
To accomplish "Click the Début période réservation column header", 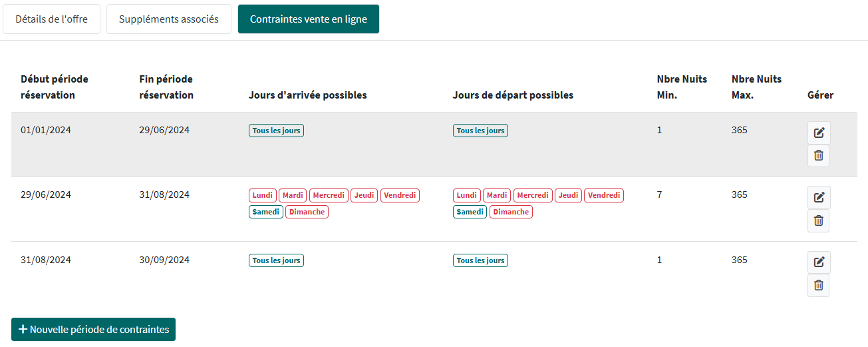I will coord(55,87).
